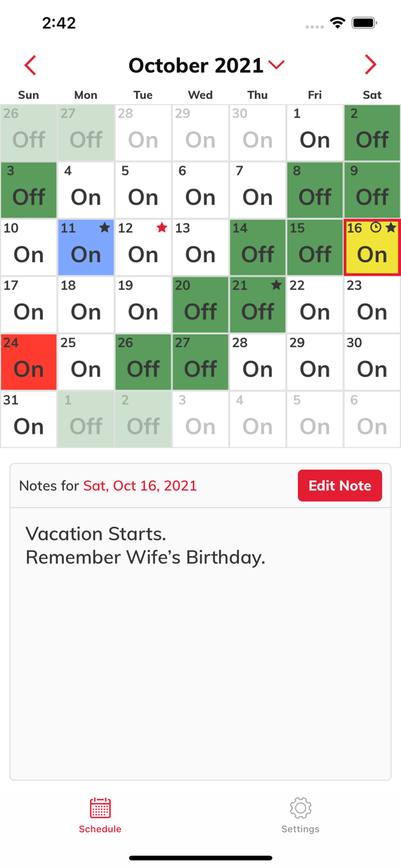
Task: Go to previous month with left arrow
Action: point(30,65)
